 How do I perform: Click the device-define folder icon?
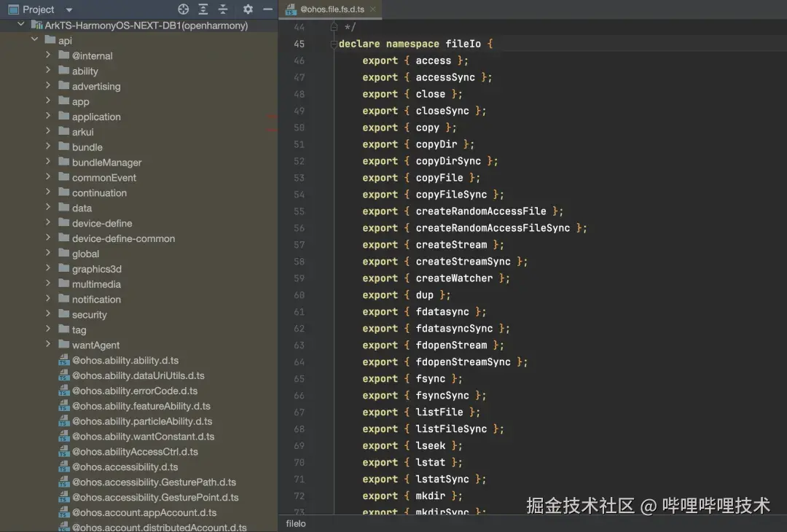pyautogui.click(x=63, y=222)
